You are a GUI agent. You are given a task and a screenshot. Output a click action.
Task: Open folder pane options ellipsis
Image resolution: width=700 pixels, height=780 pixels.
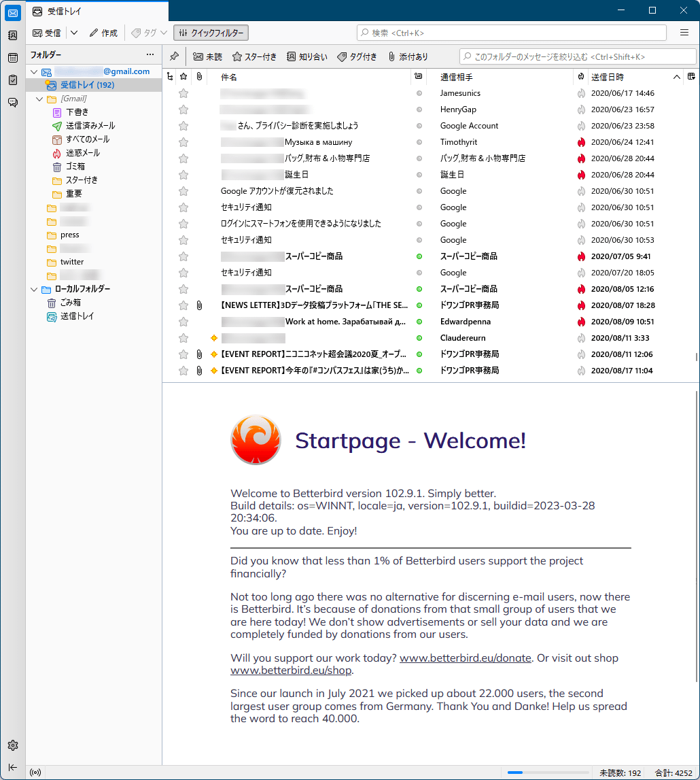tap(150, 54)
